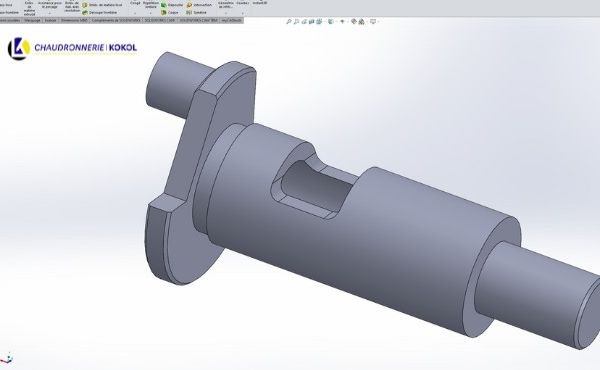Click the Edit Appearance sphere icon
Screen dimensions: 600x370
[354, 22]
